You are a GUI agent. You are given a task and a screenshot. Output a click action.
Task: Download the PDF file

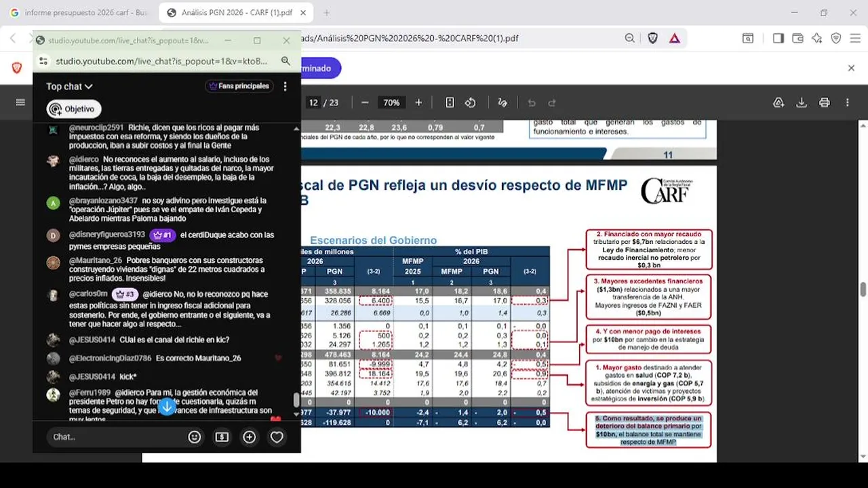point(802,102)
